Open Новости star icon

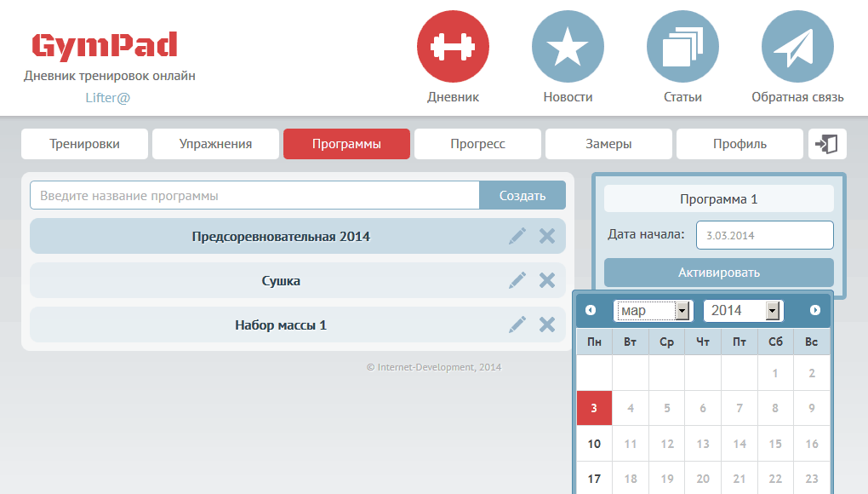pyautogui.click(x=568, y=46)
